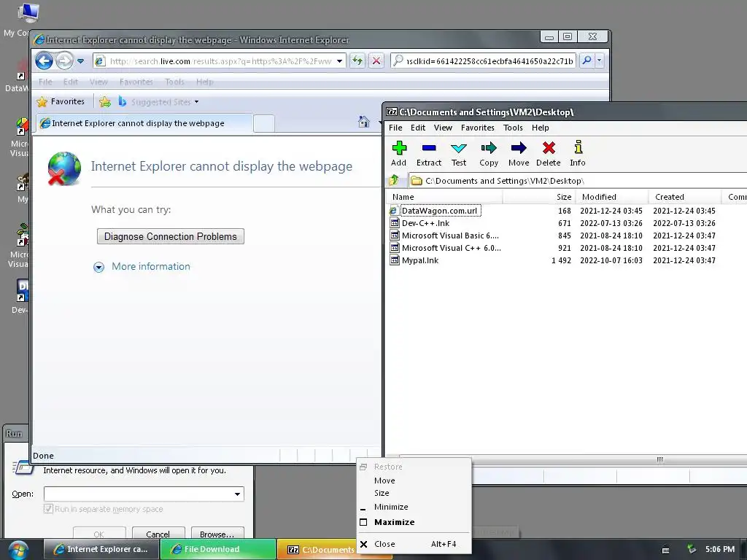Click the 7-Zip Copy icon

(x=489, y=148)
